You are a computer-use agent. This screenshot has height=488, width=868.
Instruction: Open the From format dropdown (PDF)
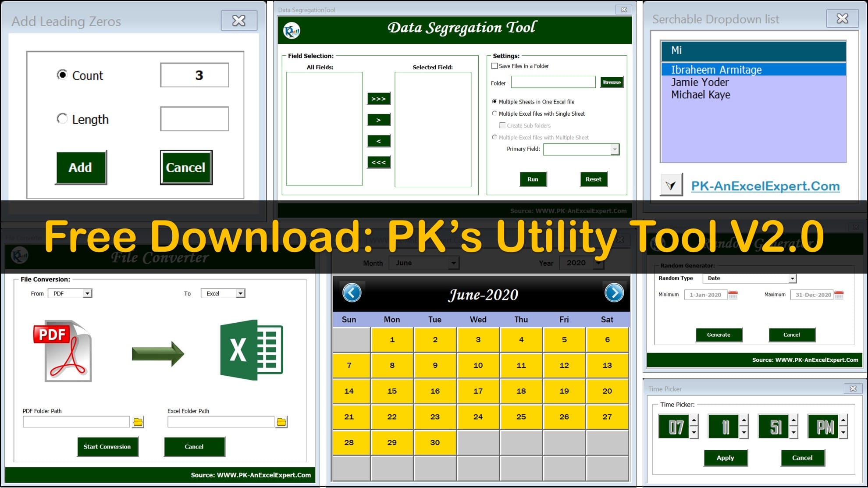88,293
